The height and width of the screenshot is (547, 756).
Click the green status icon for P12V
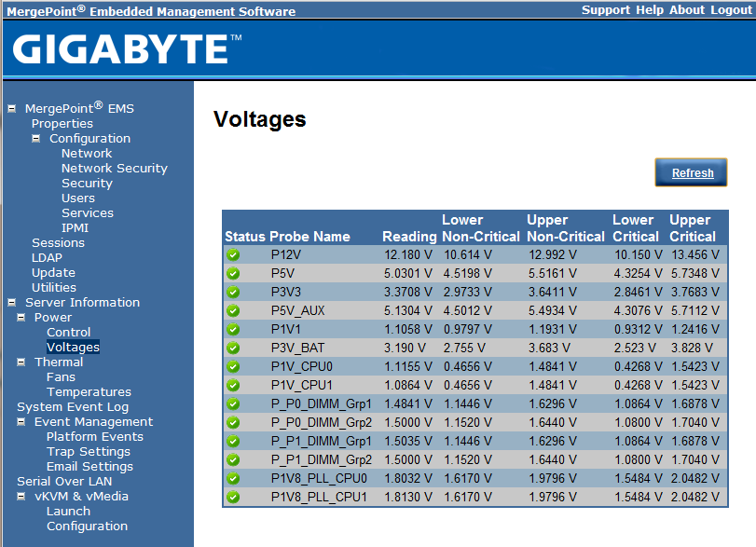233,254
